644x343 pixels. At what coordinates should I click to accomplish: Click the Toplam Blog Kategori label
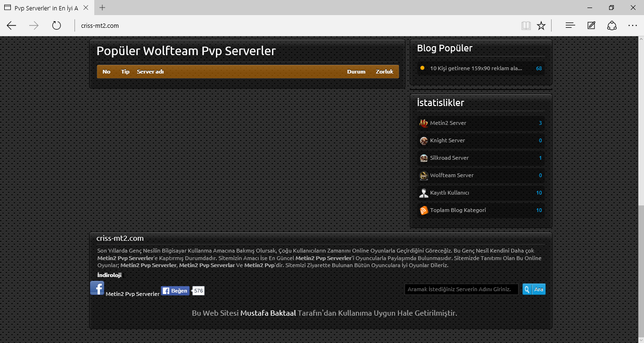pyautogui.click(x=458, y=210)
